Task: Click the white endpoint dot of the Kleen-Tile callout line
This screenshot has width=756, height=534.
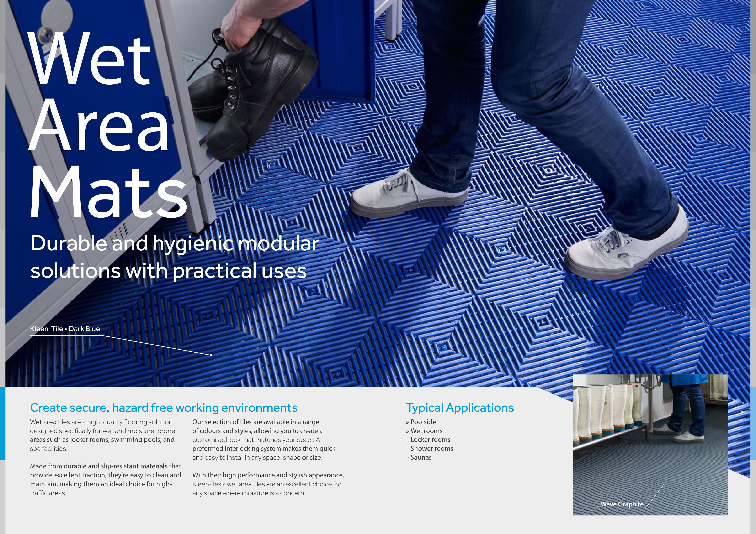Action: click(211, 355)
